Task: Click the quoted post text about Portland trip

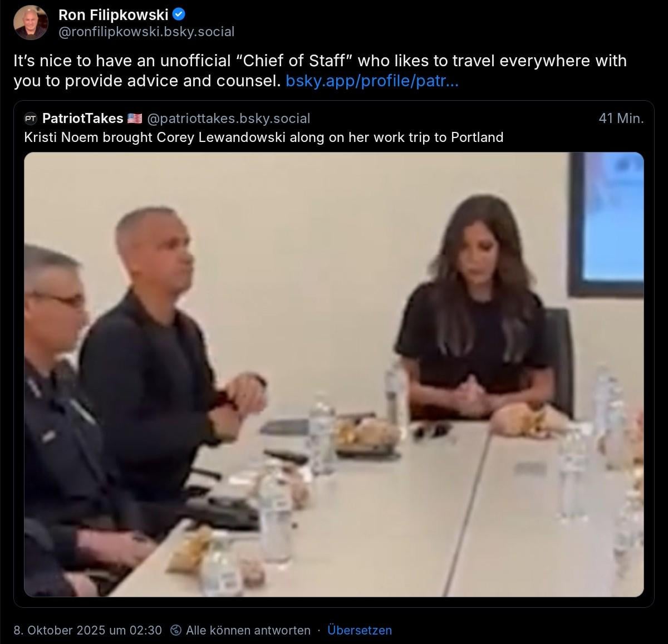Action: click(264, 137)
